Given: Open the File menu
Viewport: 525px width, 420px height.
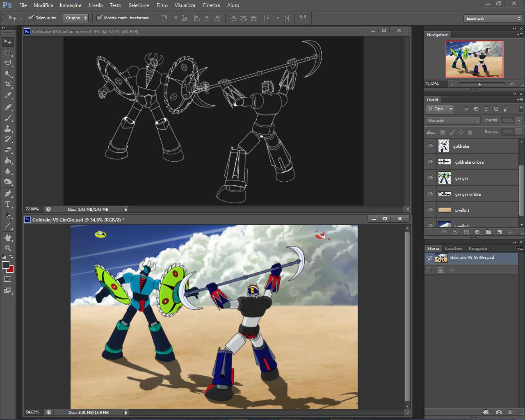Looking at the screenshot, I should 23,5.
